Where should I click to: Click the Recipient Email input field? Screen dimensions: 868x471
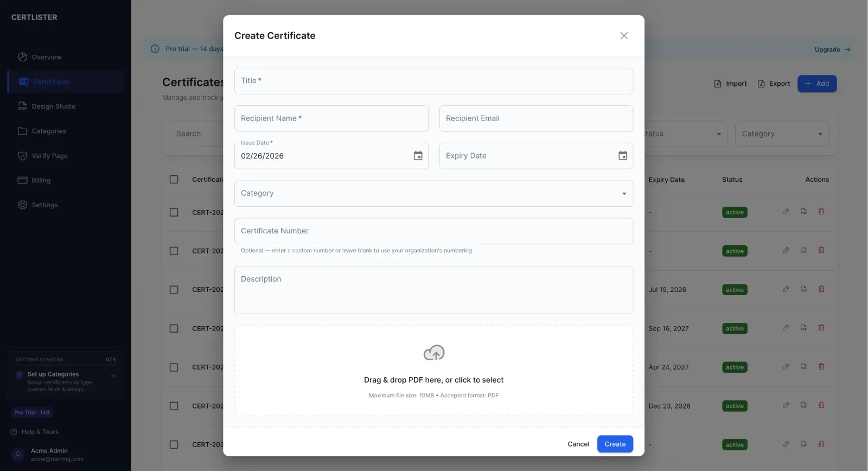click(535, 118)
